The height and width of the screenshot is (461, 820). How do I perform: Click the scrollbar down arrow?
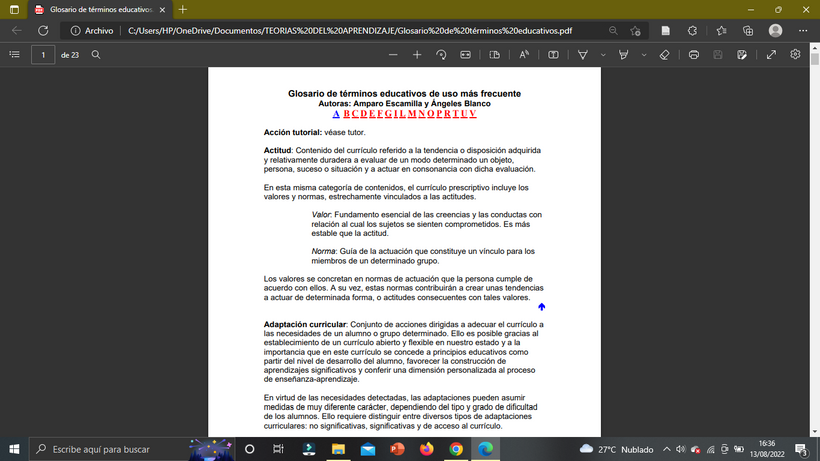tap(815, 432)
